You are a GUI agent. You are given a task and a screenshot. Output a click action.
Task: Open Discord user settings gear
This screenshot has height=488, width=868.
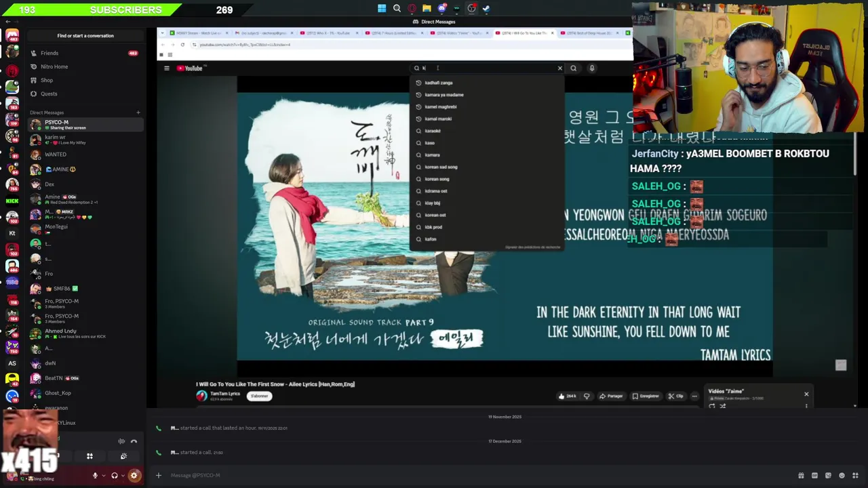tap(134, 476)
